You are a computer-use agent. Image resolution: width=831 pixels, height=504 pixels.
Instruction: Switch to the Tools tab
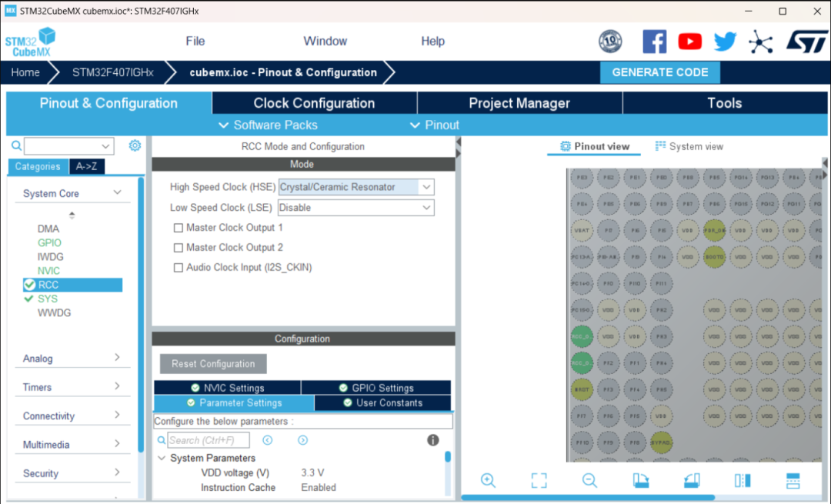tap(725, 103)
